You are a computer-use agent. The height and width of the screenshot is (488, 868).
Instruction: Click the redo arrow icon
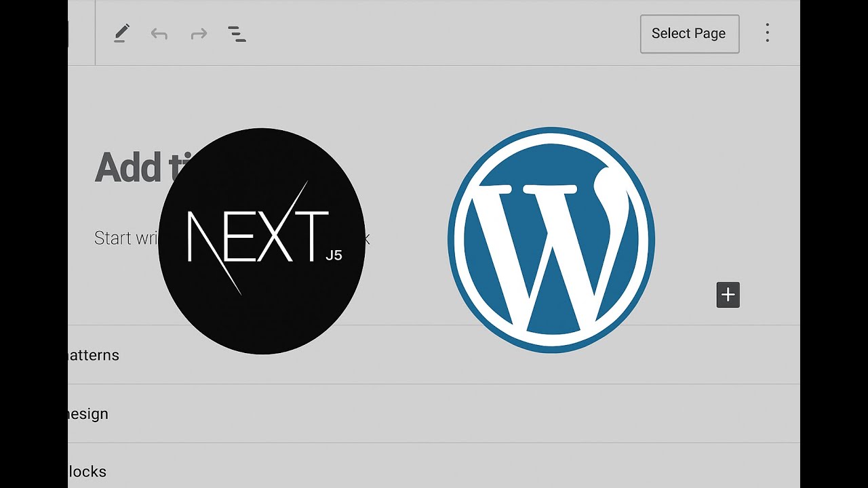click(x=199, y=34)
